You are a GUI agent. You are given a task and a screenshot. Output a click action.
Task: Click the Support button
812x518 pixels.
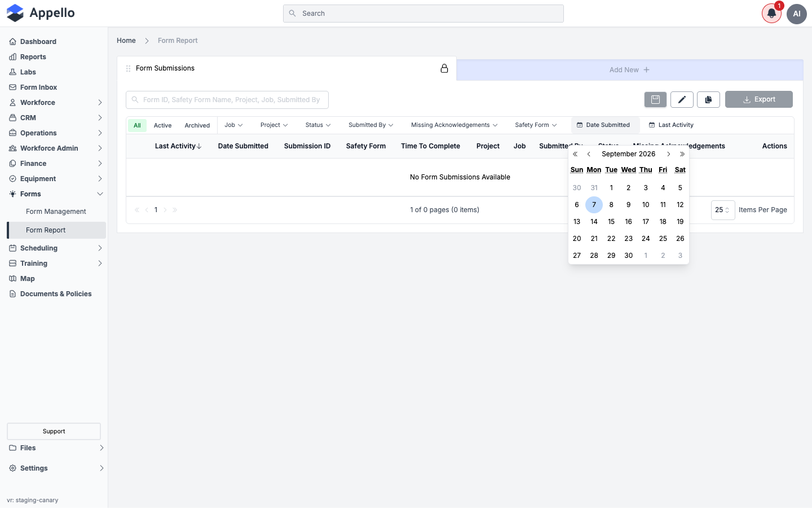coord(54,431)
